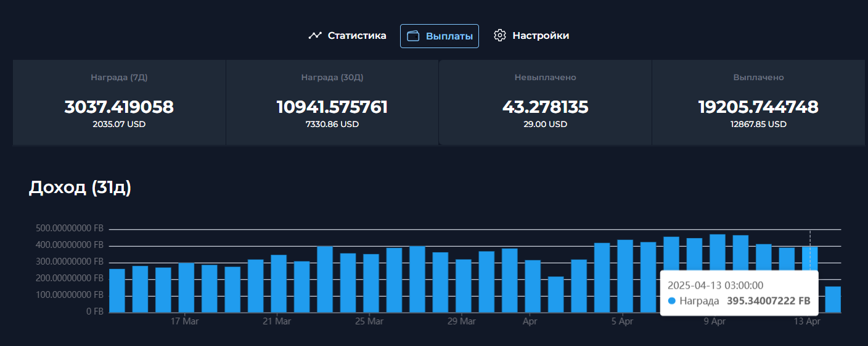Click the 0 FB axis label

94,312
